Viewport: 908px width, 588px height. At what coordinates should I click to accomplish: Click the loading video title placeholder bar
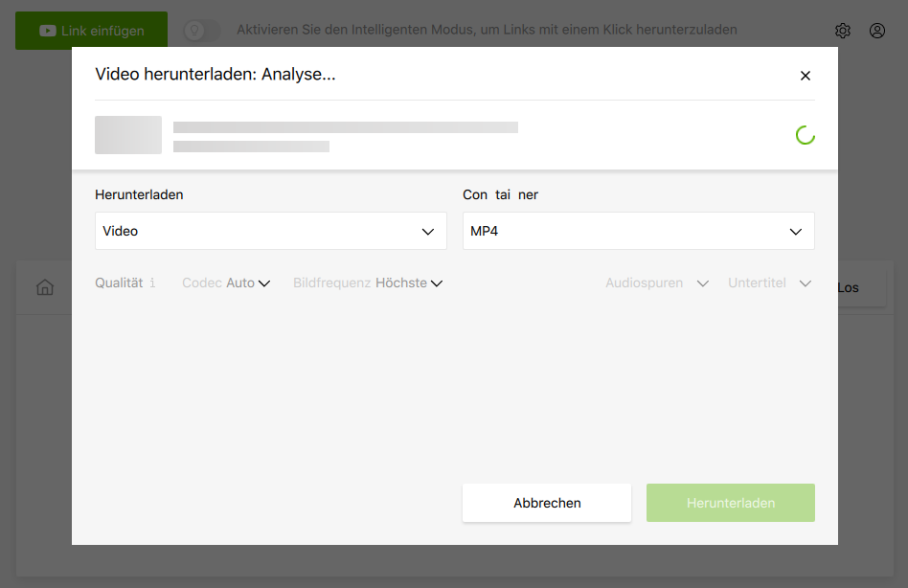click(x=345, y=127)
